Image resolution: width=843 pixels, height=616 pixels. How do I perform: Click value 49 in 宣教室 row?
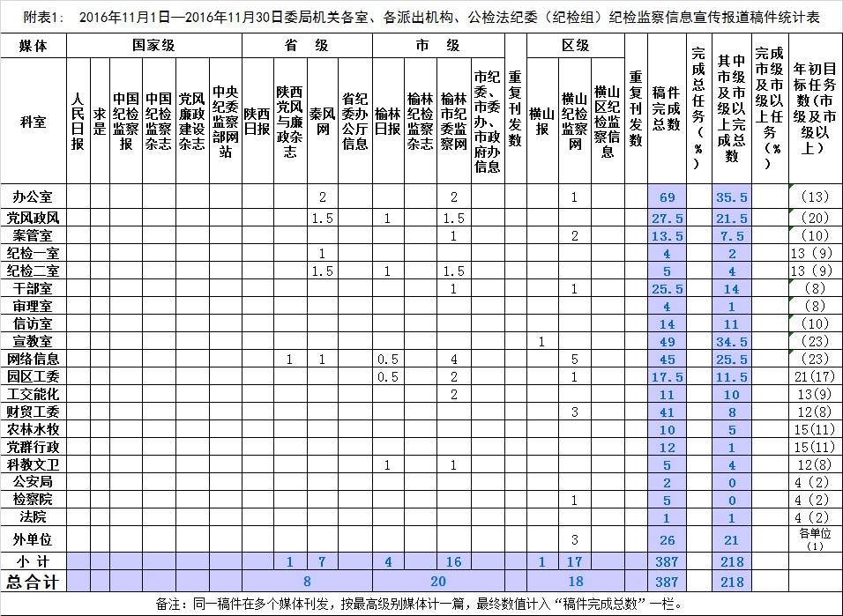click(667, 341)
